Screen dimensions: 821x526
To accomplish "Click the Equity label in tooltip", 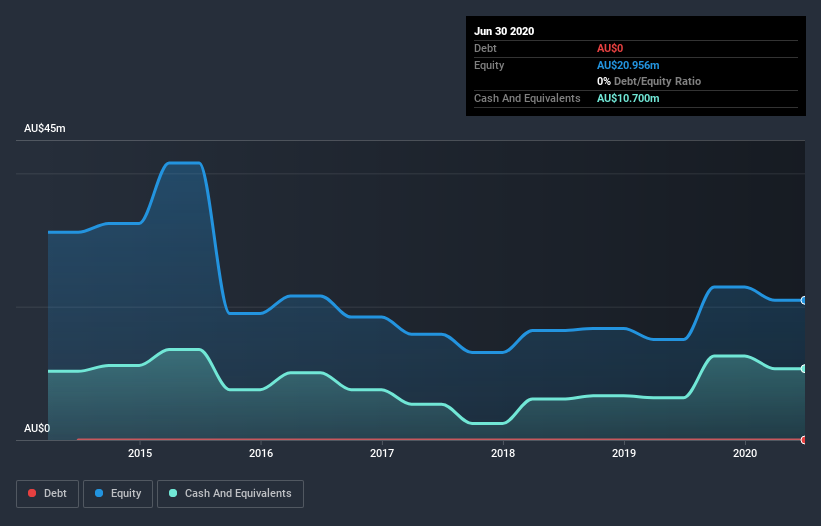I will [x=489, y=65].
